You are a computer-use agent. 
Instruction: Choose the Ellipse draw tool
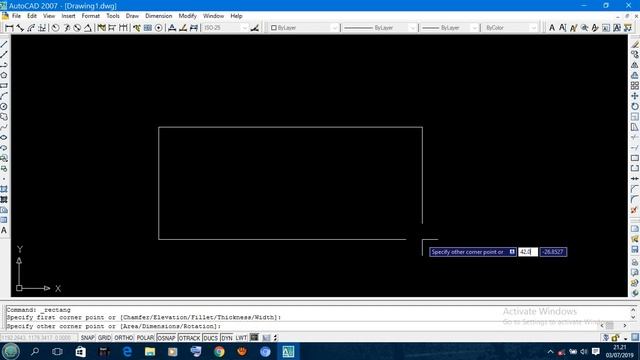[x=4, y=138]
